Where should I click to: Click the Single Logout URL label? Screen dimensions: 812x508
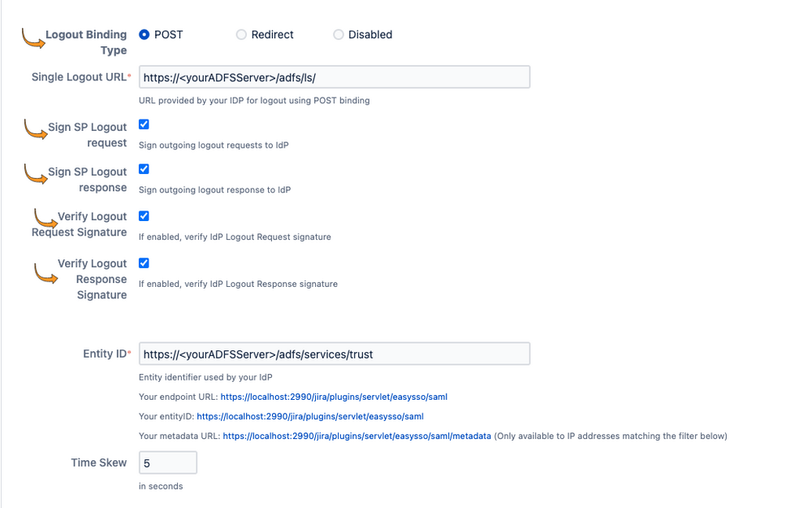click(x=79, y=77)
